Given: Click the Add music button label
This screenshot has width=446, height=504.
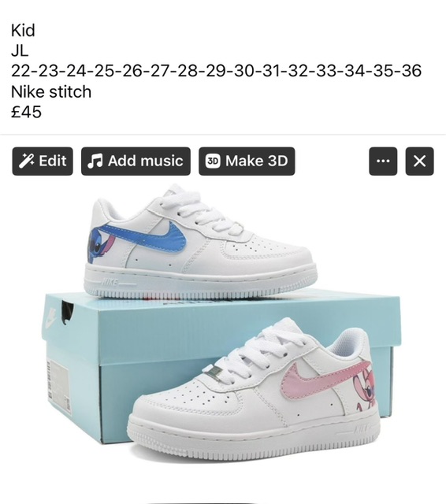Looking at the screenshot, I should coord(145,161).
